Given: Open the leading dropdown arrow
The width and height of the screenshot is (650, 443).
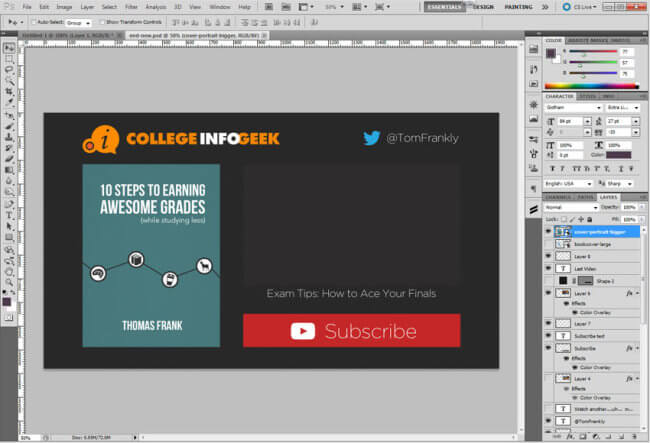Looking at the screenshot, I should coord(636,121).
